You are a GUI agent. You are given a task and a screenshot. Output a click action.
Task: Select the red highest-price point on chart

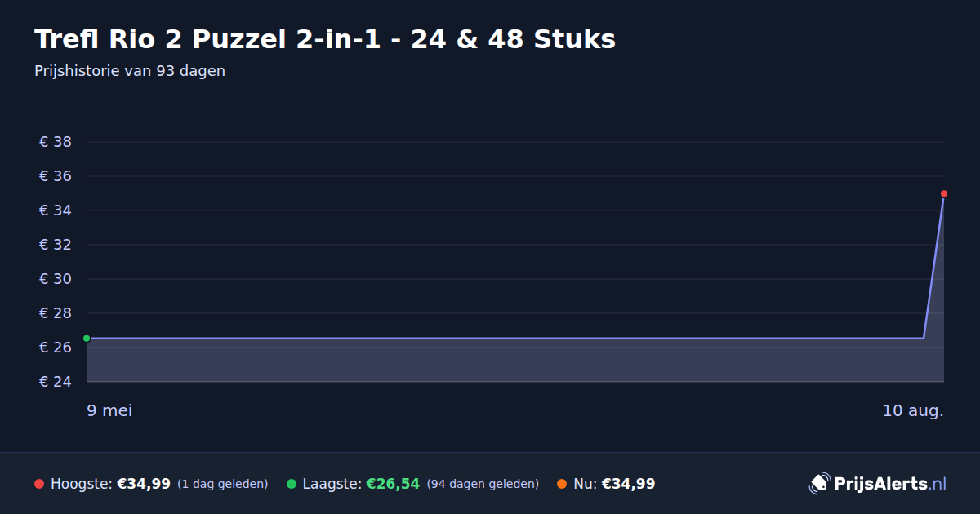(x=944, y=193)
